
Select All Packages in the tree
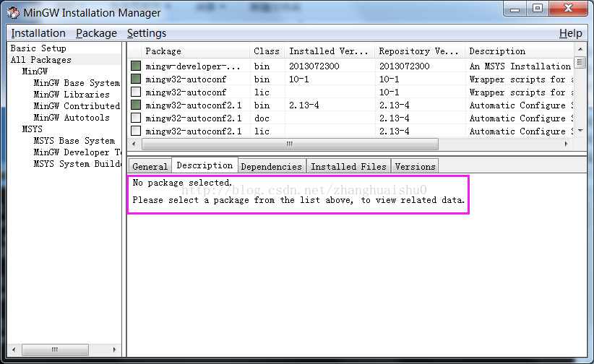pos(41,60)
